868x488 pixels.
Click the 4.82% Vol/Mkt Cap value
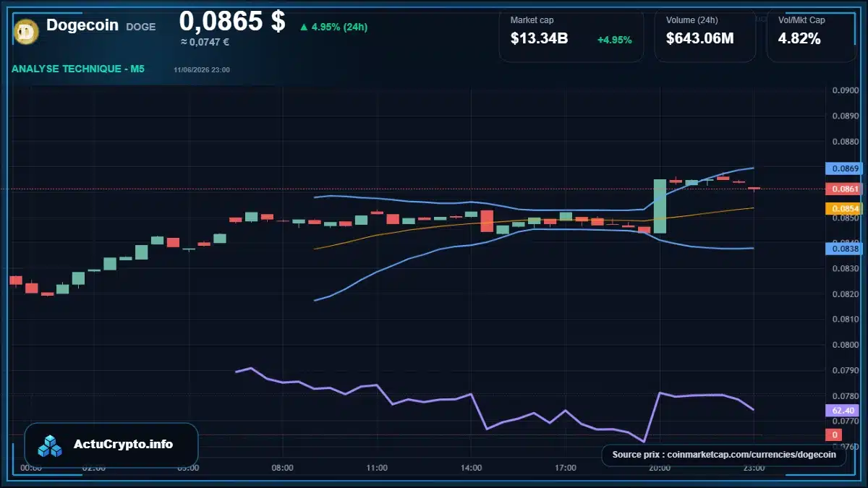(799, 39)
